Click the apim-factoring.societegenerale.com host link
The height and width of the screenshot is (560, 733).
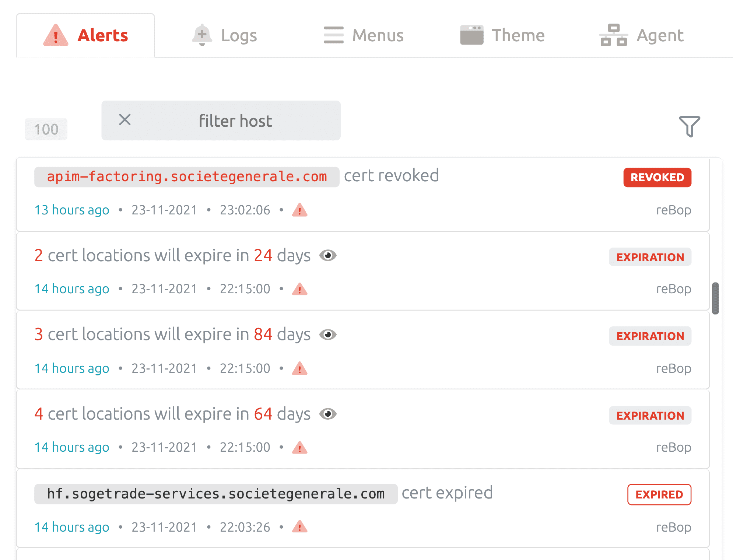[x=187, y=177]
